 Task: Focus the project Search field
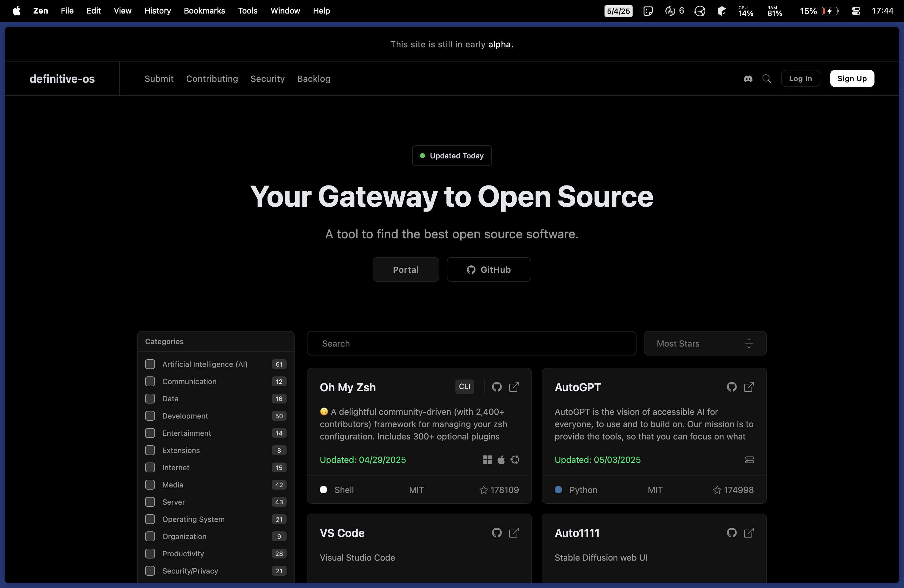click(x=471, y=343)
